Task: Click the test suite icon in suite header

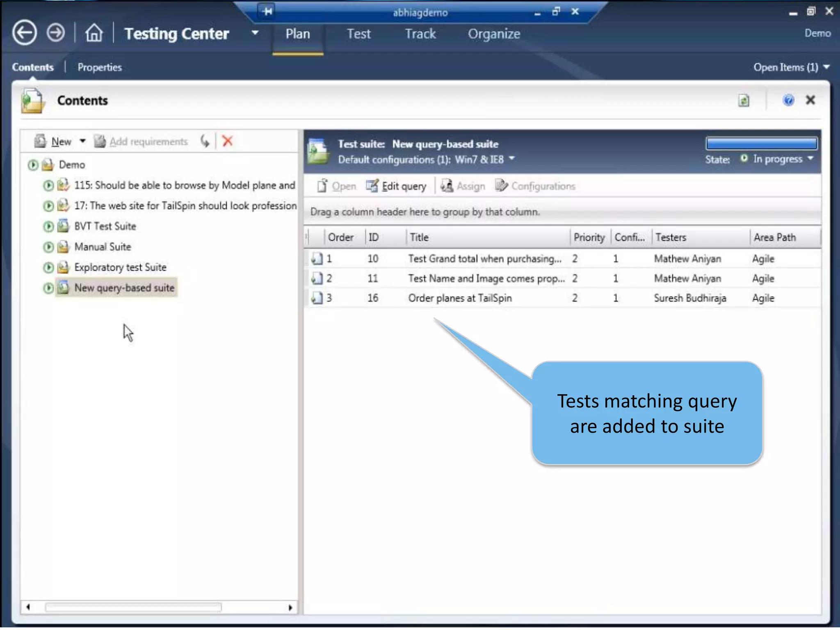Action: click(319, 151)
